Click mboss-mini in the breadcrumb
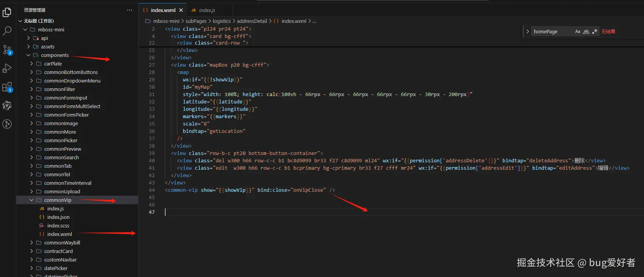 point(166,21)
